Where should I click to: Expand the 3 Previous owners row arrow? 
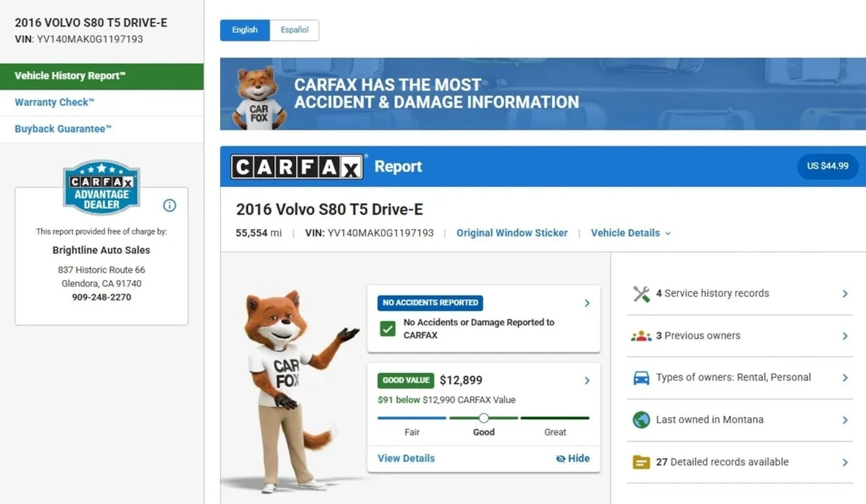(x=845, y=336)
